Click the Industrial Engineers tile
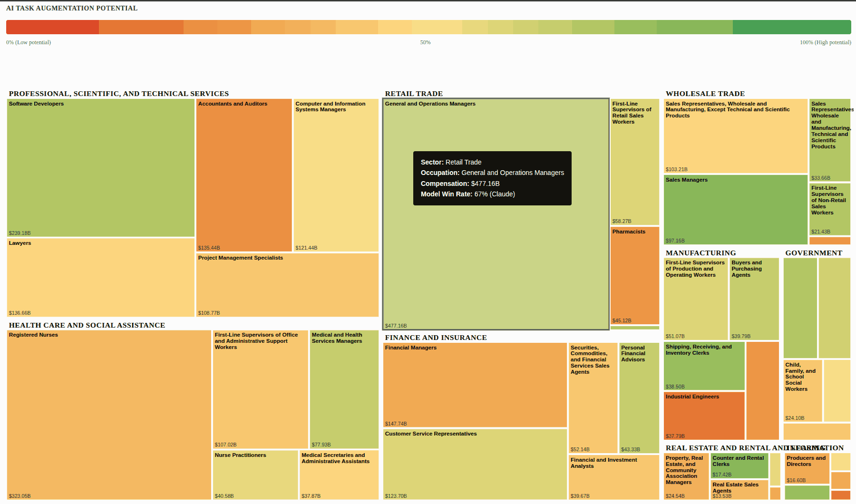The image size is (856, 504). tap(704, 416)
